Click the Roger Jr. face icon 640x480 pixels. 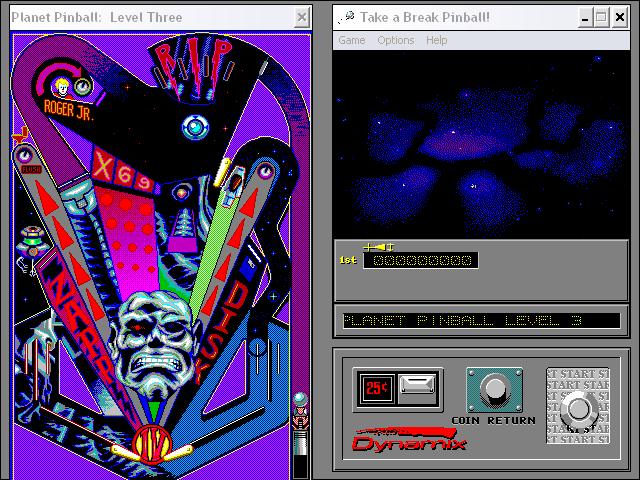coord(62,87)
